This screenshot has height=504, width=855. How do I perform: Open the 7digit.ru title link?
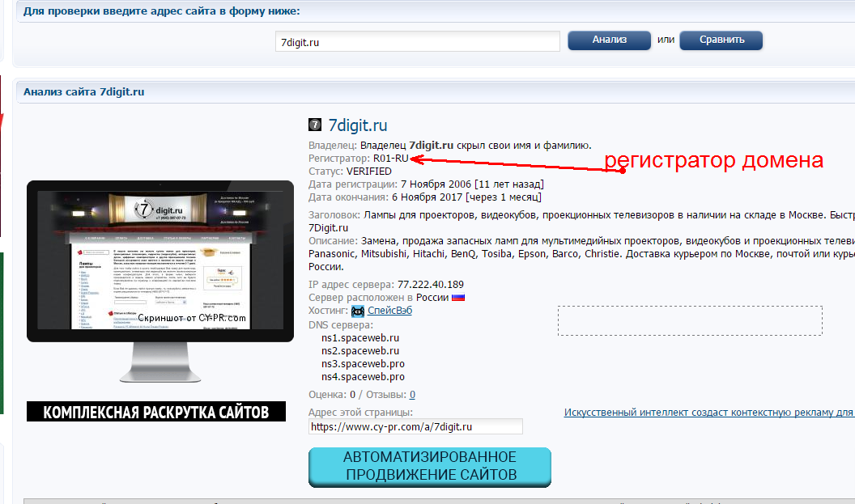(x=358, y=125)
